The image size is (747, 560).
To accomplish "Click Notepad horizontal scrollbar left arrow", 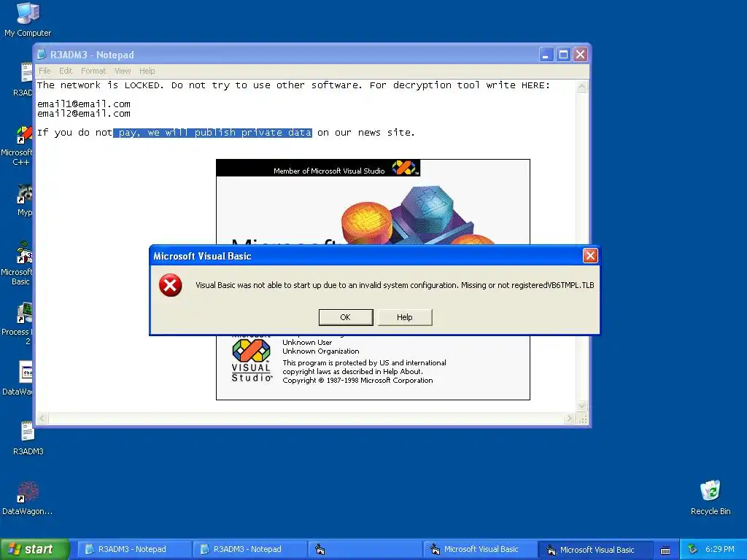I will (42, 419).
